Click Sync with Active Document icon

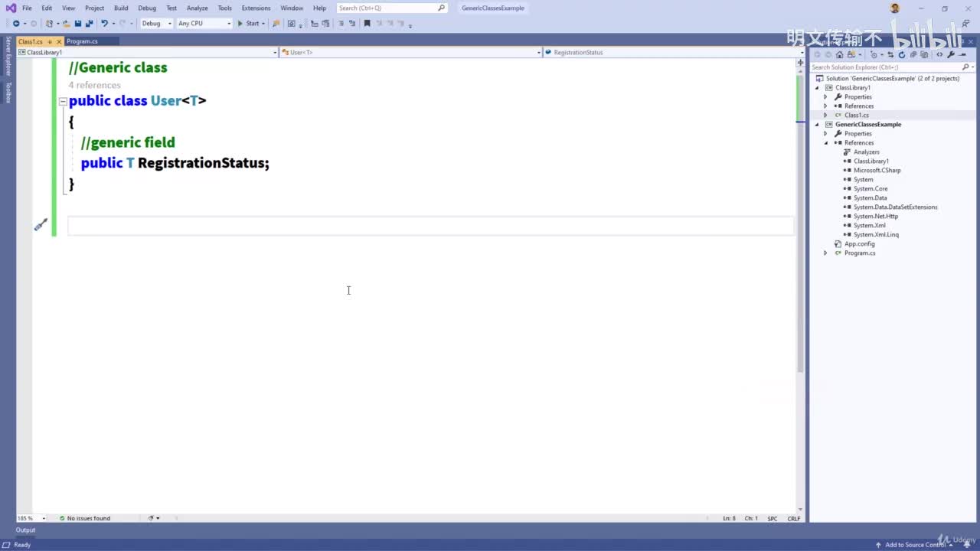pyautogui.click(x=891, y=54)
